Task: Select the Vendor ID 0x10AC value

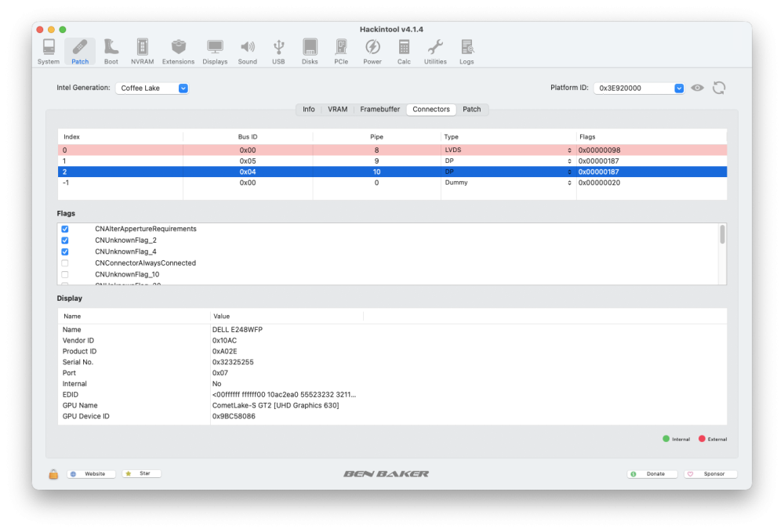Action: [224, 341]
